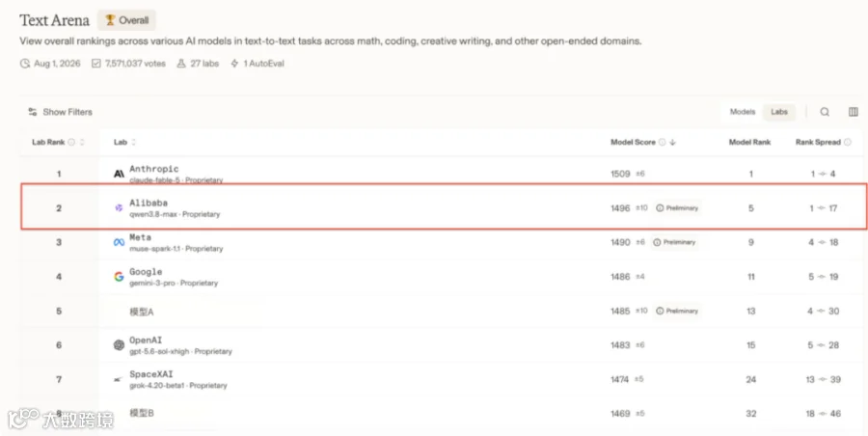Click the SpaceXAI logo icon
The image size is (868, 436).
coord(118,379)
